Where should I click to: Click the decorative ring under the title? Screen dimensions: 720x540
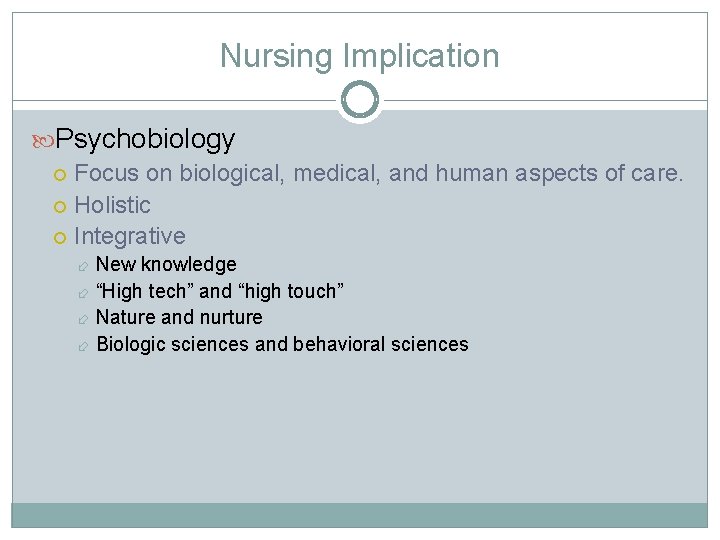[x=360, y=100]
